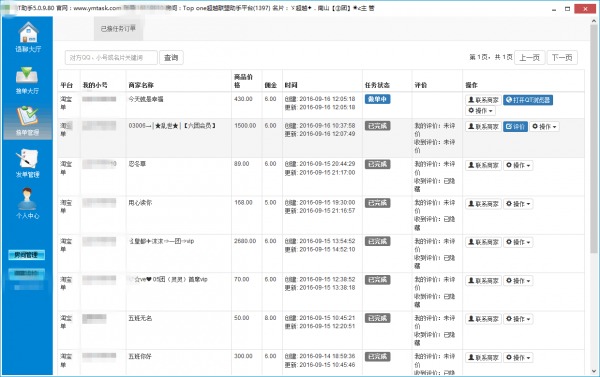
Task: Select merchant name 五班你好
Action: click(x=140, y=356)
